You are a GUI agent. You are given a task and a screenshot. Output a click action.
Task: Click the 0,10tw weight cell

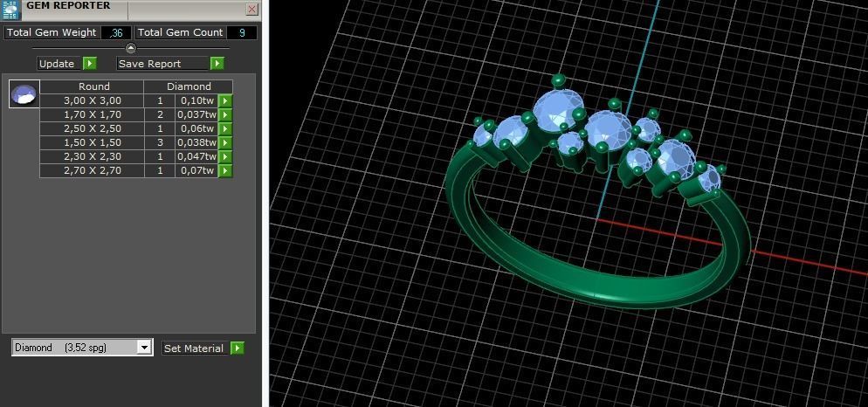click(196, 100)
